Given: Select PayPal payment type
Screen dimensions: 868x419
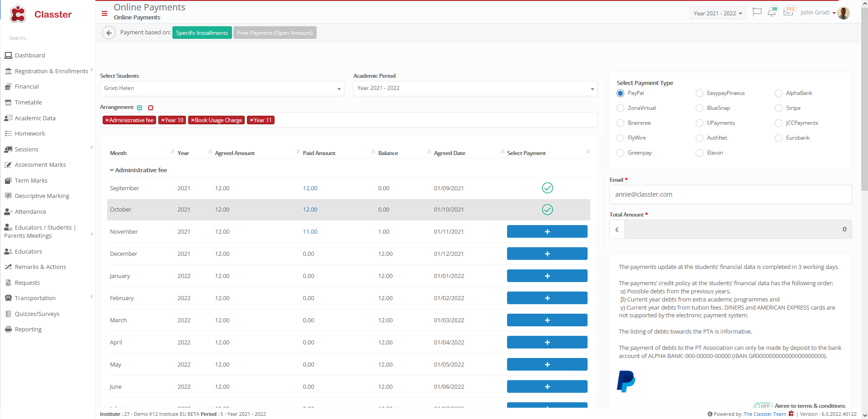Looking at the screenshot, I should [621, 94].
